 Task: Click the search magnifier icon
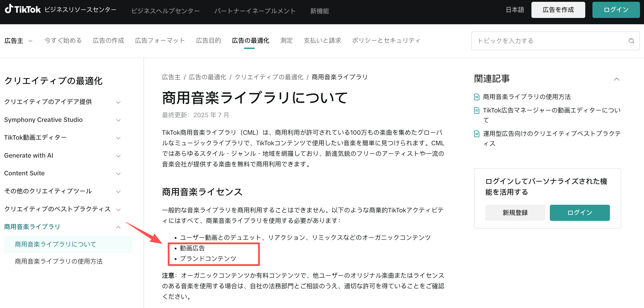click(631, 41)
